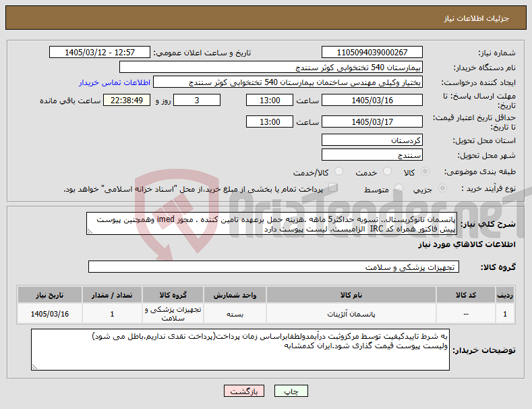Click the چاپ (print) button
The image size is (532, 409).
tap(291, 391)
